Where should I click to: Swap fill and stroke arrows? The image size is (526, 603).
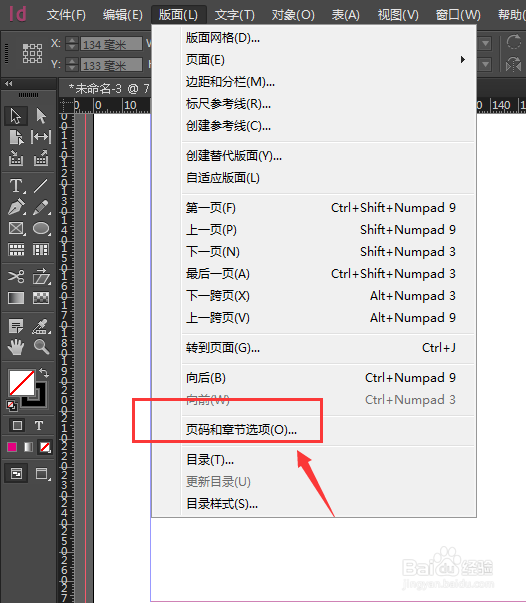click(x=44, y=373)
